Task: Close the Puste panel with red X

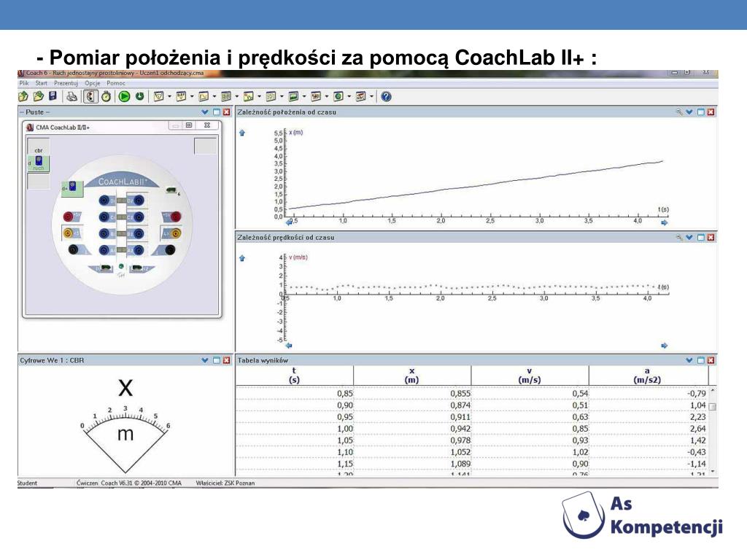Action: pos(227,112)
